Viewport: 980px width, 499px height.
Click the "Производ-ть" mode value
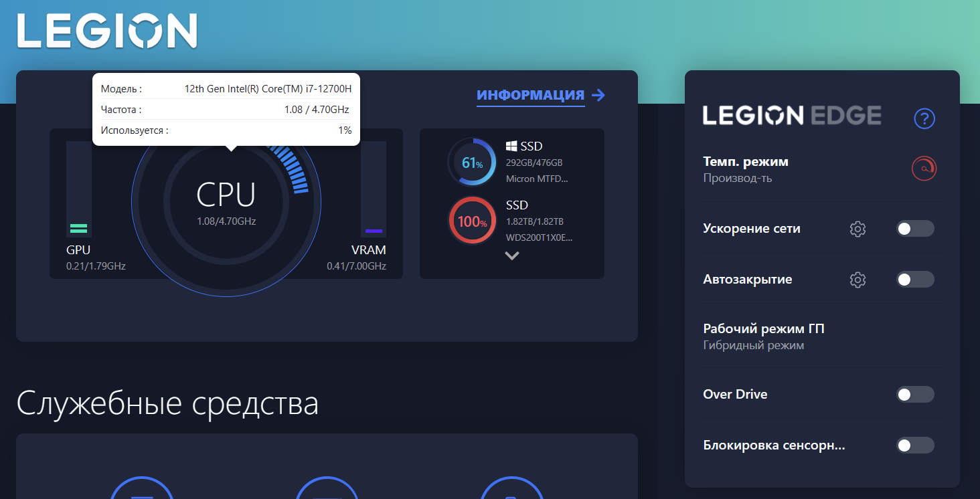(x=738, y=179)
